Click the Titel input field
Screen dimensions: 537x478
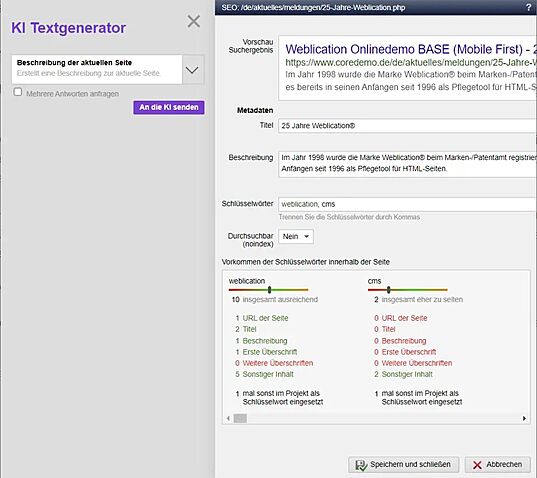click(x=407, y=126)
